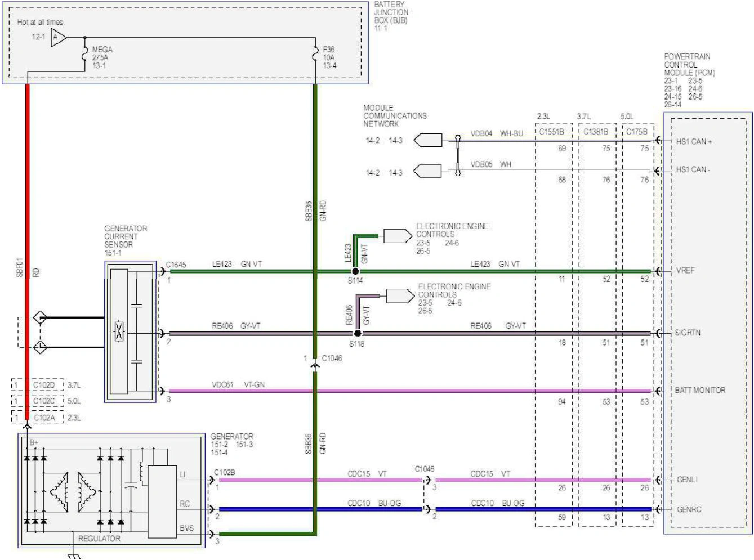Select the BVS terminal on the regulator
The width and height of the screenshot is (754, 560).
pos(186,528)
